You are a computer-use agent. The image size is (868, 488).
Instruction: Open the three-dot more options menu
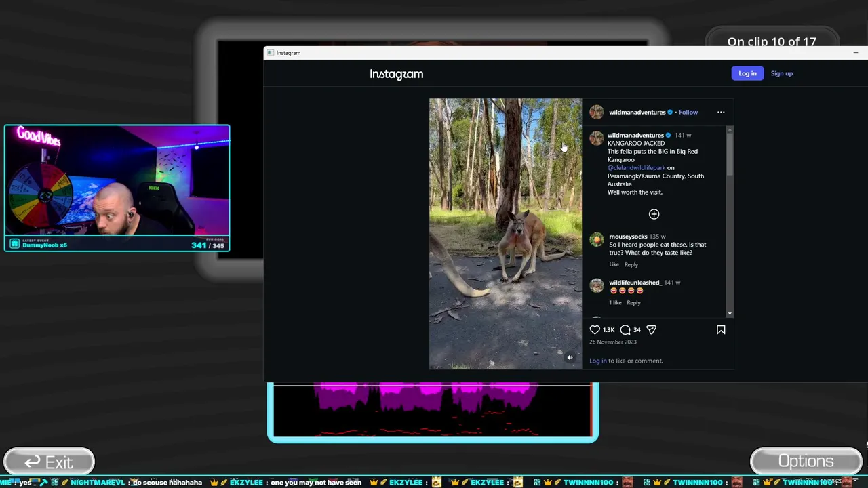721,112
